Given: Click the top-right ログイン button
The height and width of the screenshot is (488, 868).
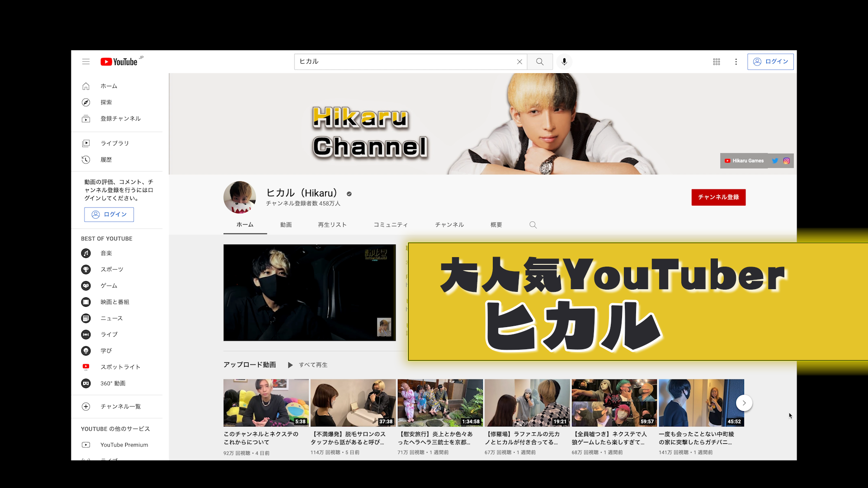Looking at the screenshot, I should click(770, 62).
